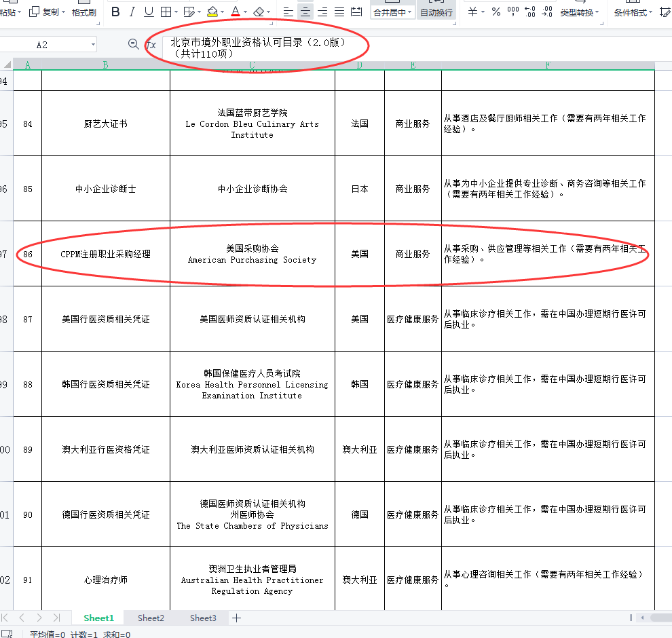Align text to the left
Image resolution: width=672 pixels, height=638 pixels.
(x=288, y=12)
